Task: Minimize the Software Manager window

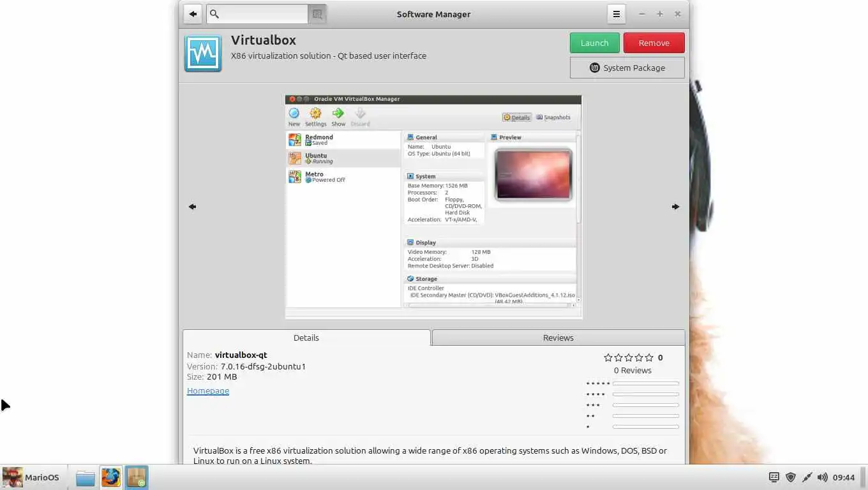Action: [x=642, y=14]
